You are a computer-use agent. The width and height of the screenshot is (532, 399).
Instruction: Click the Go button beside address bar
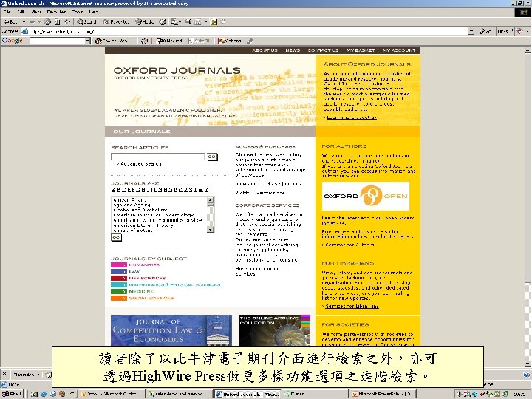click(485, 31)
